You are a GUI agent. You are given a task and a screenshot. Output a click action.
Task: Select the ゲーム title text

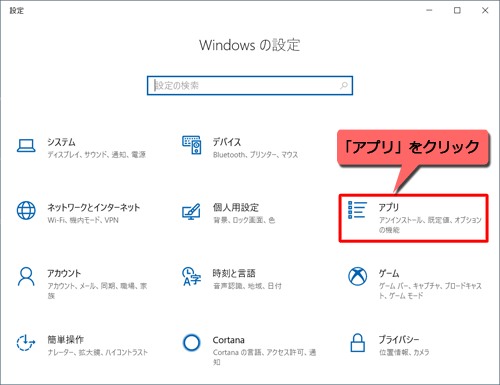point(389,273)
